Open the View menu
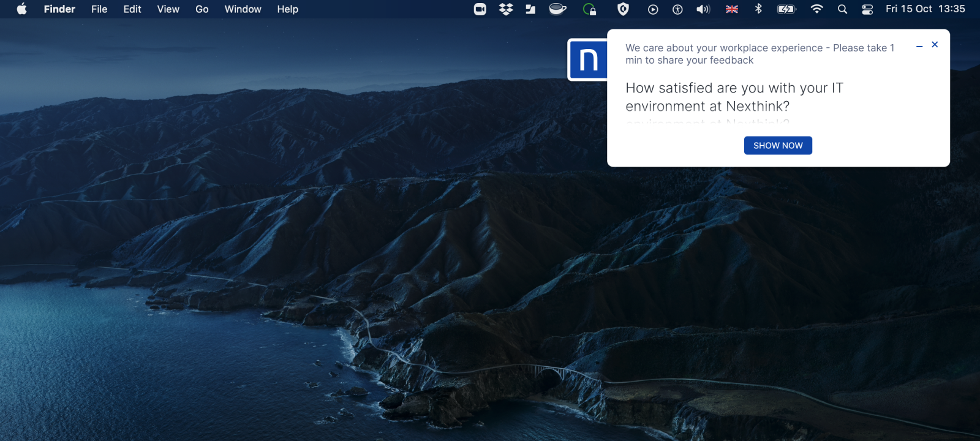Viewport: 980px width, 441px height. pyautogui.click(x=168, y=9)
